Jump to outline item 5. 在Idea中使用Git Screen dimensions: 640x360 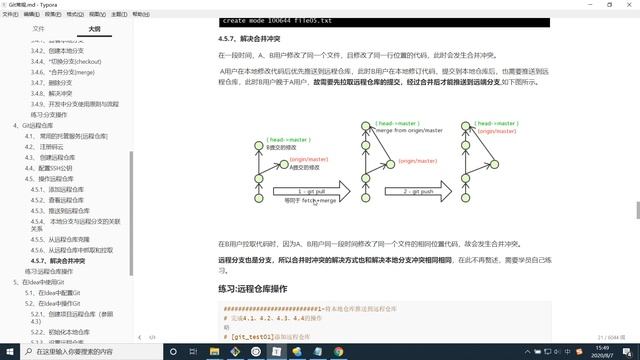click(39, 282)
